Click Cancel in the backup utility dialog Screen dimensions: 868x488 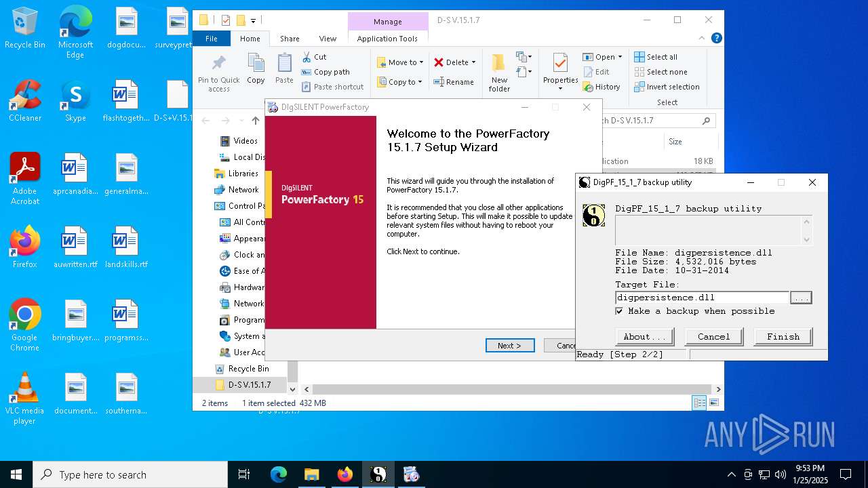[714, 336]
